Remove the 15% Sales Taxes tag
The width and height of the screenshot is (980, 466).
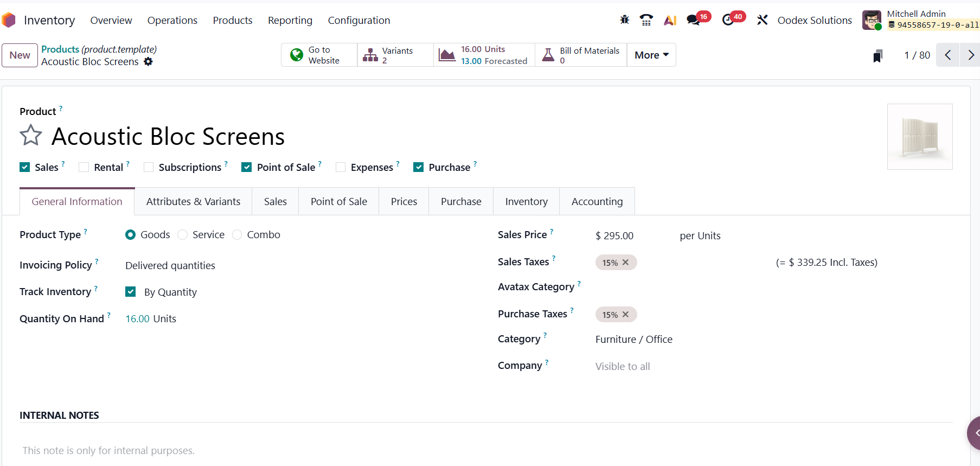coord(625,263)
